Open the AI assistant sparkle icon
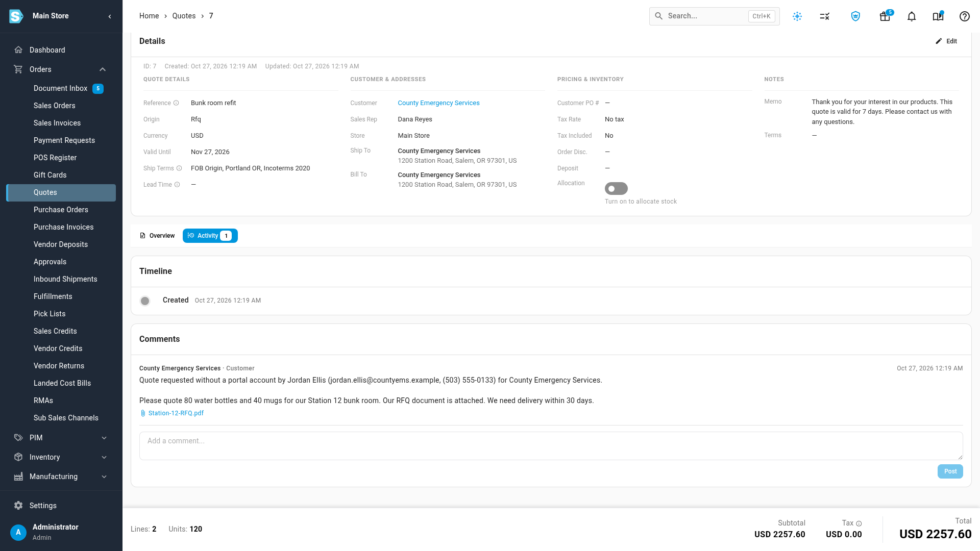This screenshot has width=980, height=551. [x=797, y=16]
